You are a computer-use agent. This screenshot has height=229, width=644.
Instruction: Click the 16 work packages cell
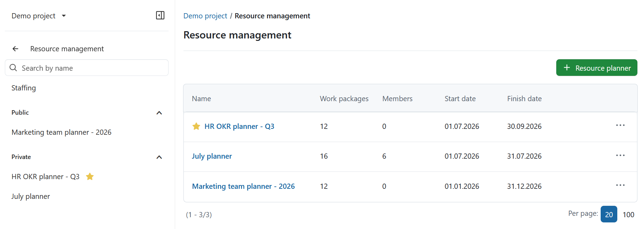tap(324, 156)
